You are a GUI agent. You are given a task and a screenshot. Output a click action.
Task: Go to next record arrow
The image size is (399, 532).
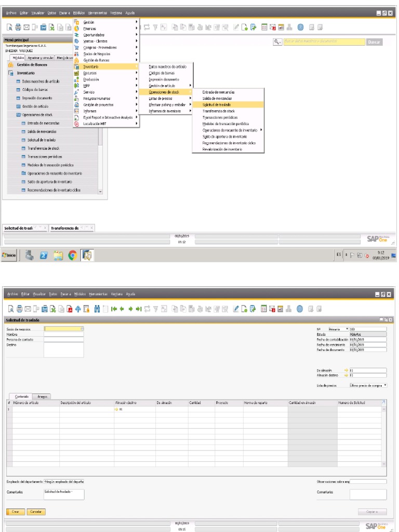click(130, 309)
